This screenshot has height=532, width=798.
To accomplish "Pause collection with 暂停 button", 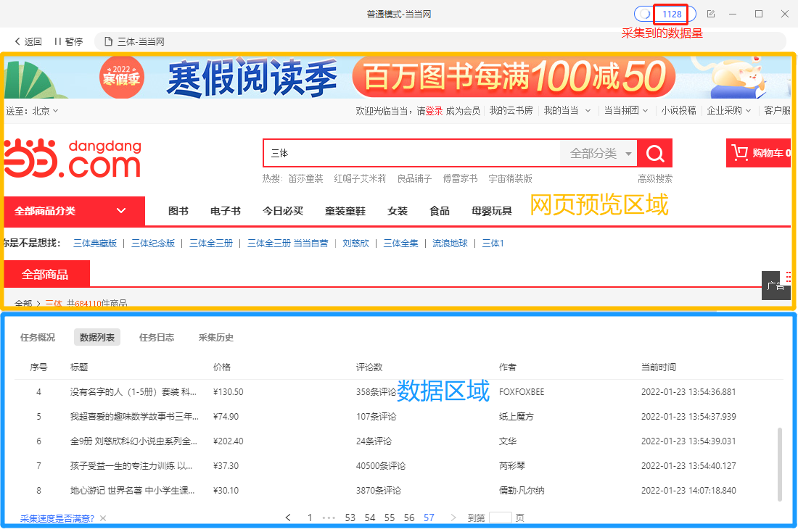I will [68, 42].
